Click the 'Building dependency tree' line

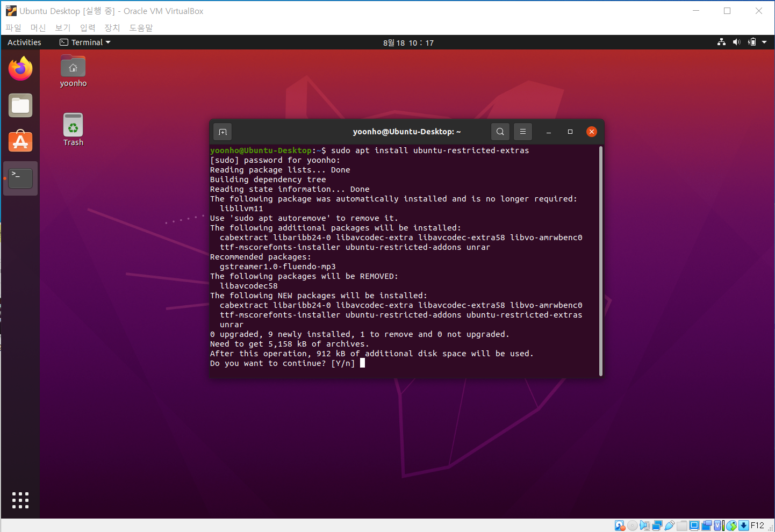[268, 179]
